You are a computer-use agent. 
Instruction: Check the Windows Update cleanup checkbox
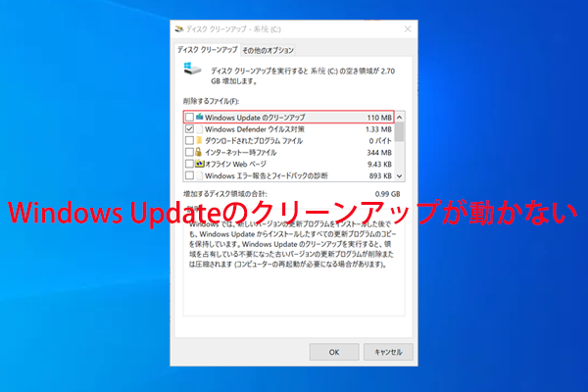pos(189,117)
